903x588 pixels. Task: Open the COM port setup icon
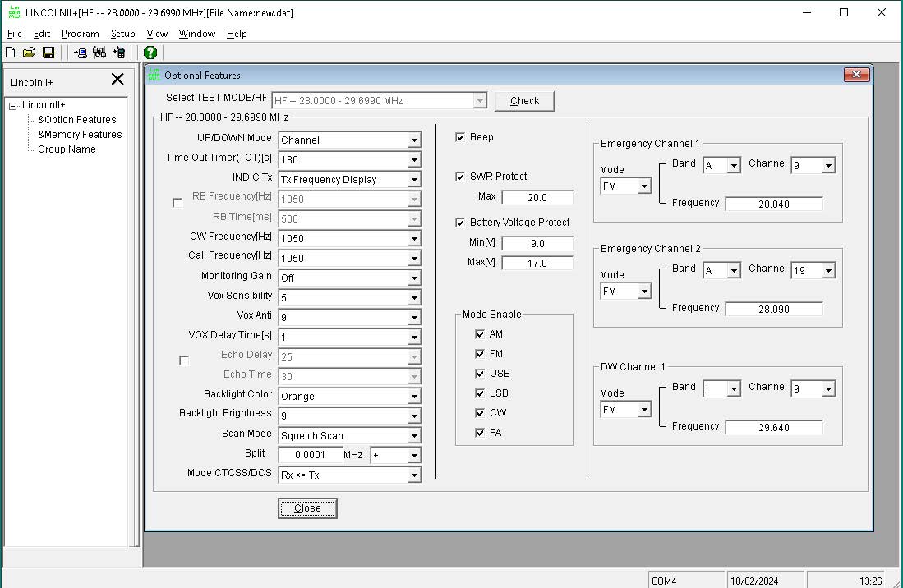pyautogui.click(x=99, y=53)
